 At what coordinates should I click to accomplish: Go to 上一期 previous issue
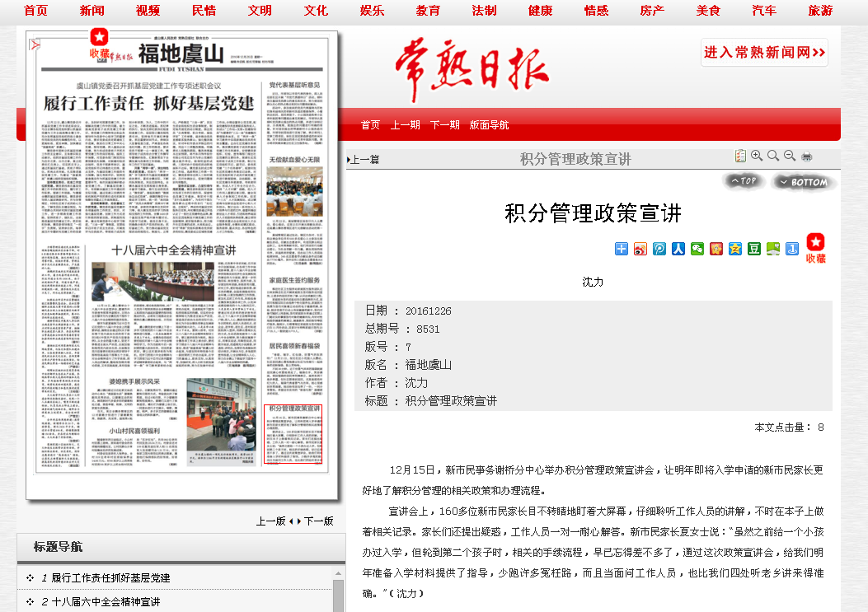[406, 125]
